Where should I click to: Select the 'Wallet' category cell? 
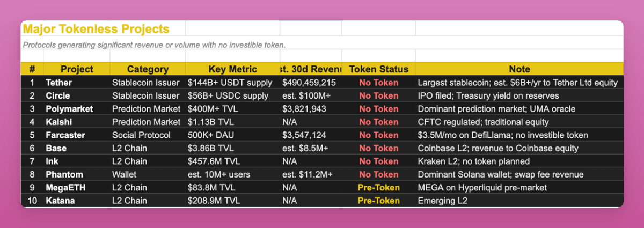(148, 174)
